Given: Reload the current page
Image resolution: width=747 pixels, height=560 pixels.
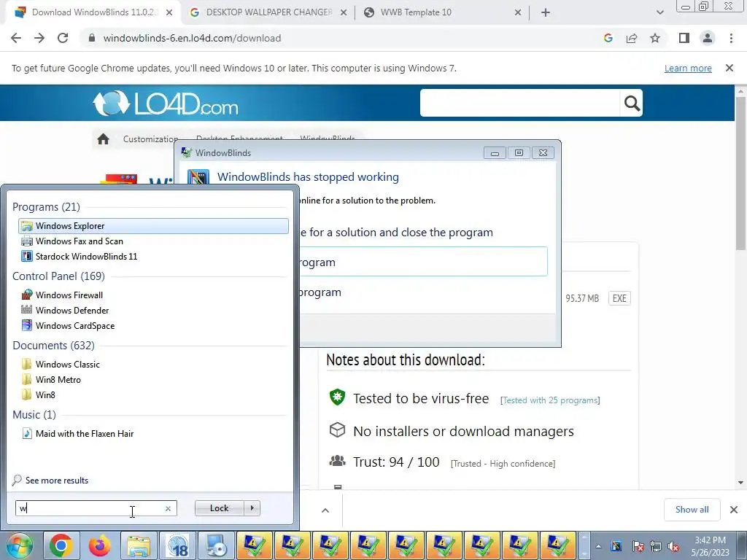Looking at the screenshot, I should (63, 38).
